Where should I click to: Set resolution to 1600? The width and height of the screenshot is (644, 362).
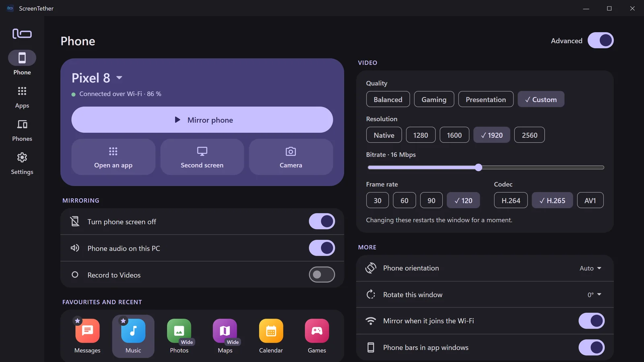[x=454, y=135]
